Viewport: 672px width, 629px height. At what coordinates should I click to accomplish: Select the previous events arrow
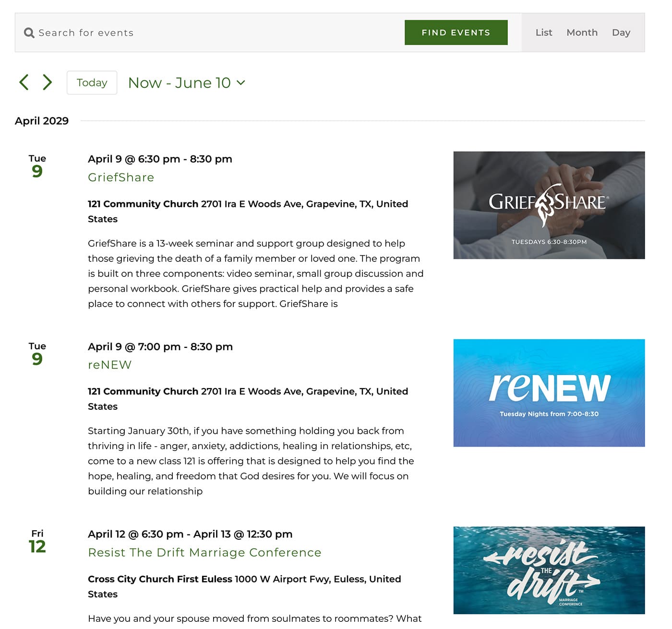(x=24, y=82)
